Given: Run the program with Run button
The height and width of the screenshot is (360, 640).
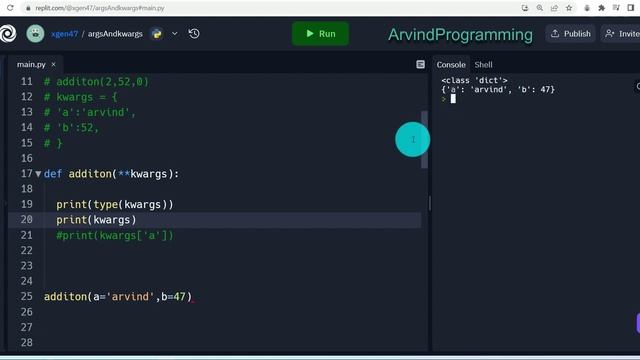Looking at the screenshot, I should pos(320,34).
